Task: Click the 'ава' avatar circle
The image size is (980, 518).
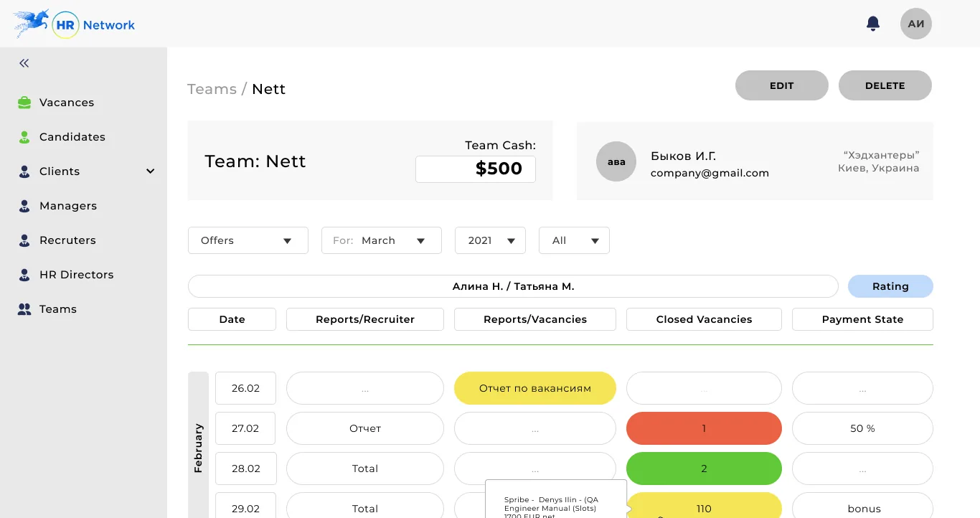Action: [x=616, y=161]
